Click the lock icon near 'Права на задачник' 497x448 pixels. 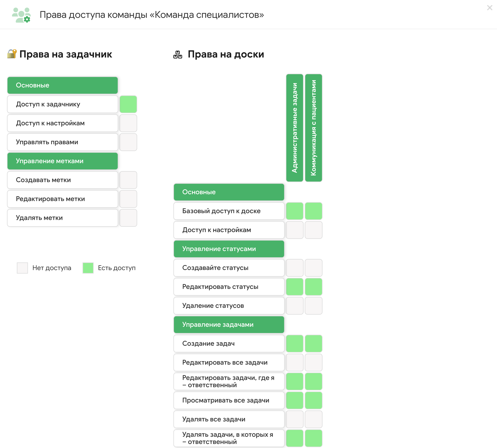pos(12,54)
